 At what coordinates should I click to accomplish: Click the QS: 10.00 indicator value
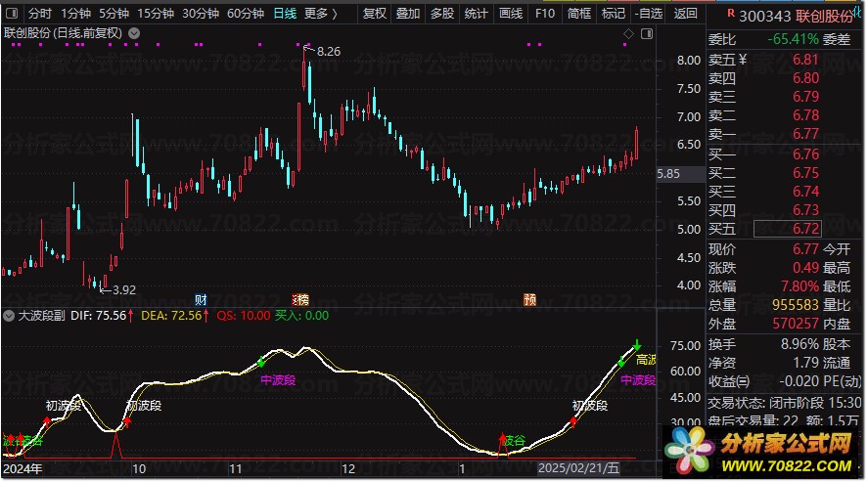244,316
